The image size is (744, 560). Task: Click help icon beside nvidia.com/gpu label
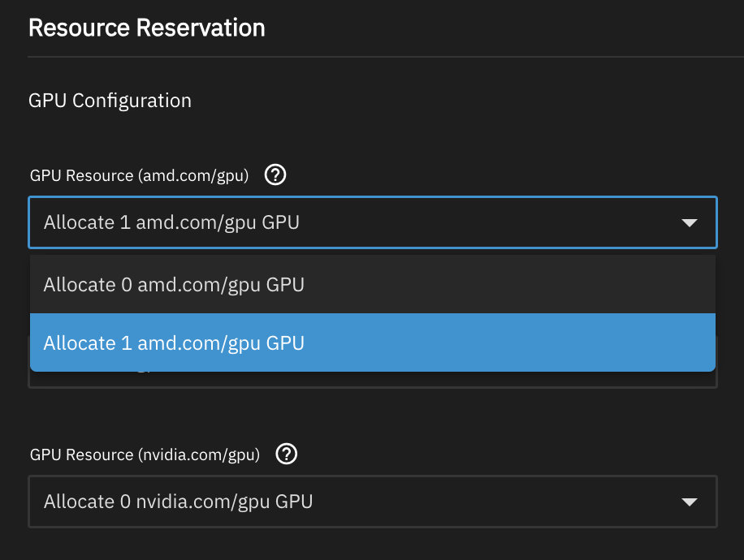click(287, 454)
